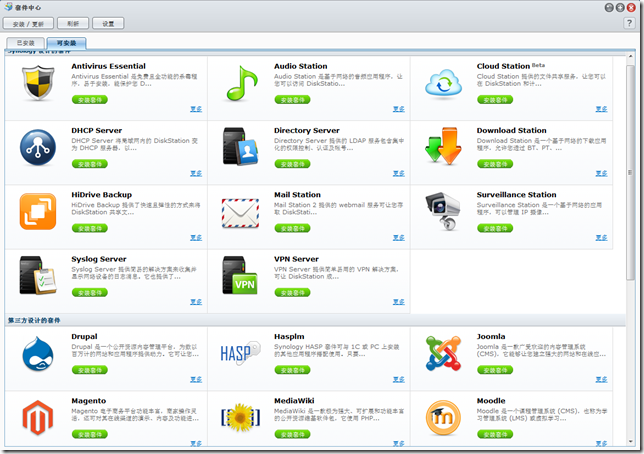
Task: Install the Download Station package
Action: 495,164
